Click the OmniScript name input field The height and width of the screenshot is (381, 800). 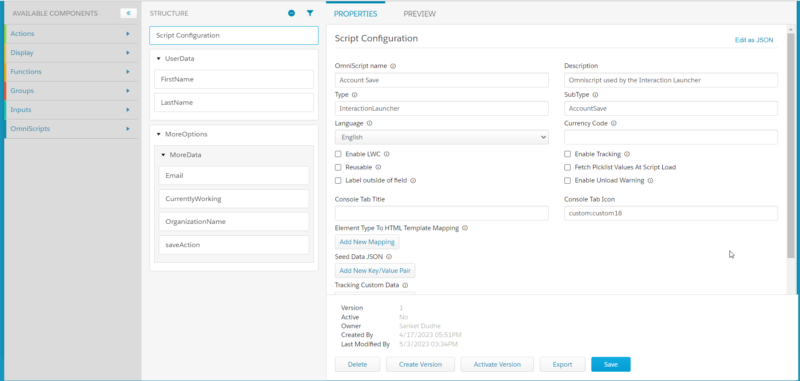pos(441,80)
